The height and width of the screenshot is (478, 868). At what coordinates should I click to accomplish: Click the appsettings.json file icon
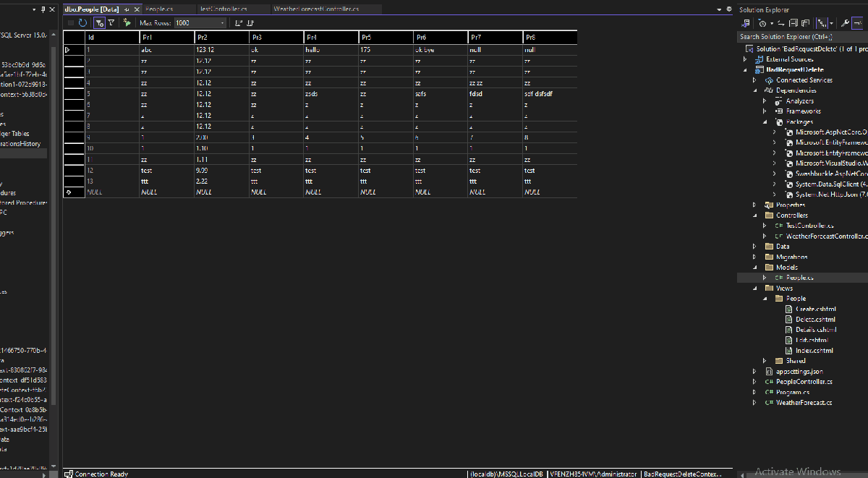coord(769,371)
